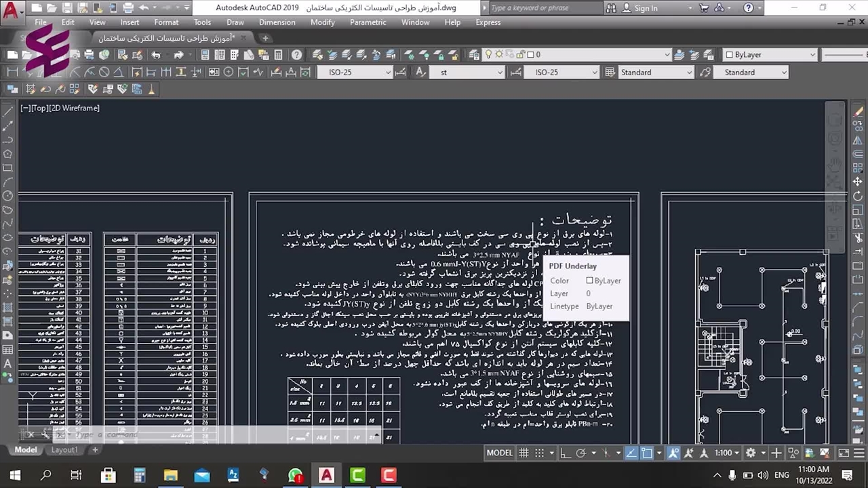This screenshot has width=868, height=488.
Task: Toggle the drawing grid display
Action: [524, 453]
